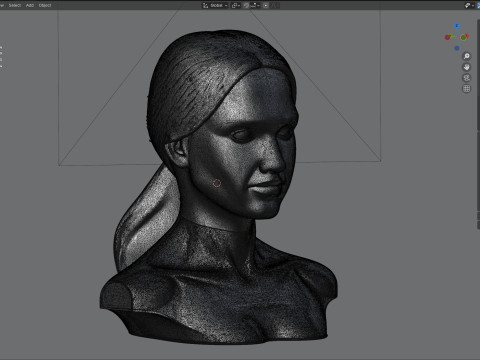Open the pivot point dropdown
Image resolution: width=480 pixels, height=360 pixels.
click(x=236, y=5)
